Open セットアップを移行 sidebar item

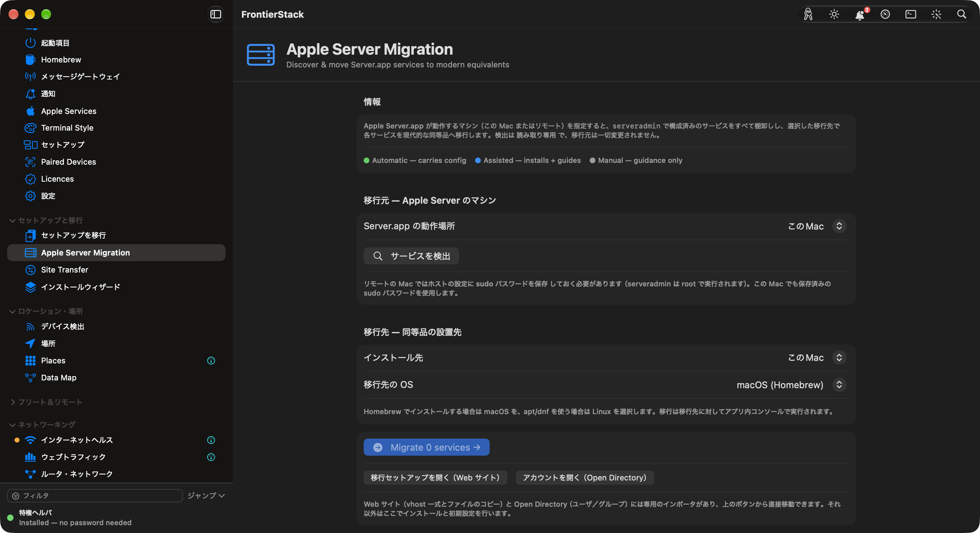pos(116,236)
